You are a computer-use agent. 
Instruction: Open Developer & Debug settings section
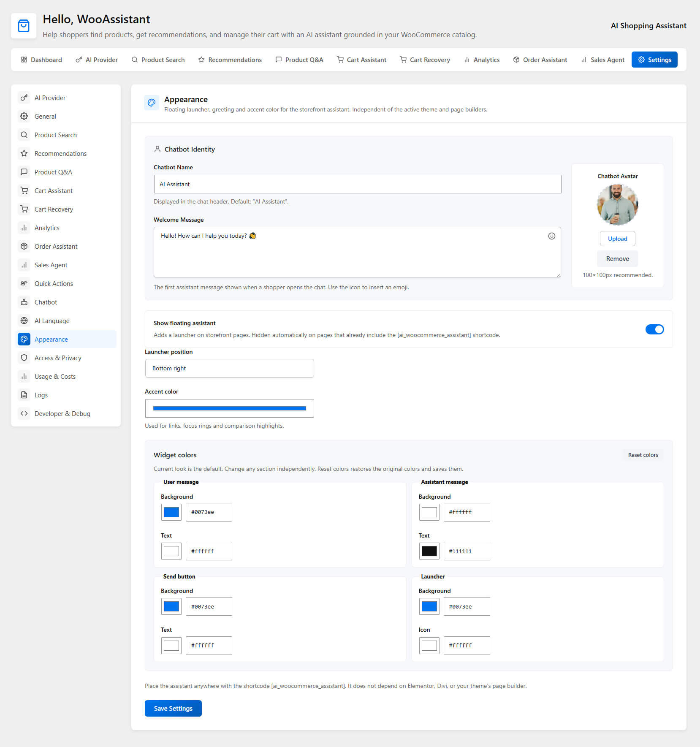tap(66, 413)
